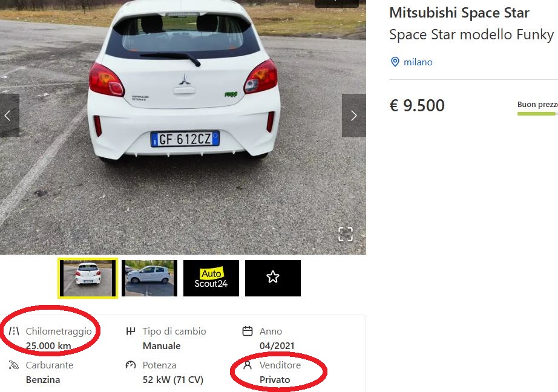This screenshot has height=392, width=558.
Task: Go to previous photo using left arrow
Action: [x=8, y=116]
